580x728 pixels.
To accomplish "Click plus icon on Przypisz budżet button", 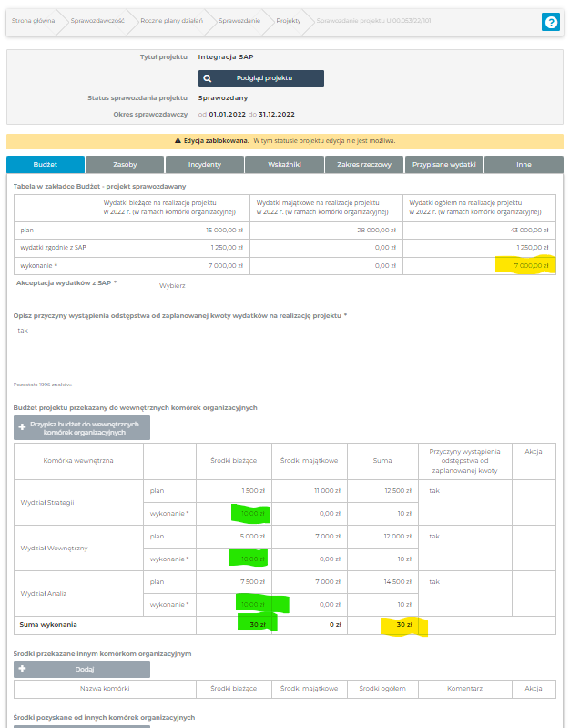I will (23, 424).
